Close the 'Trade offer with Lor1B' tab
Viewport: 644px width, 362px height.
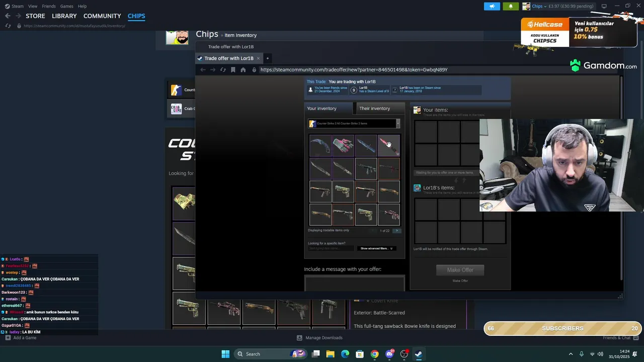[x=258, y=58]
